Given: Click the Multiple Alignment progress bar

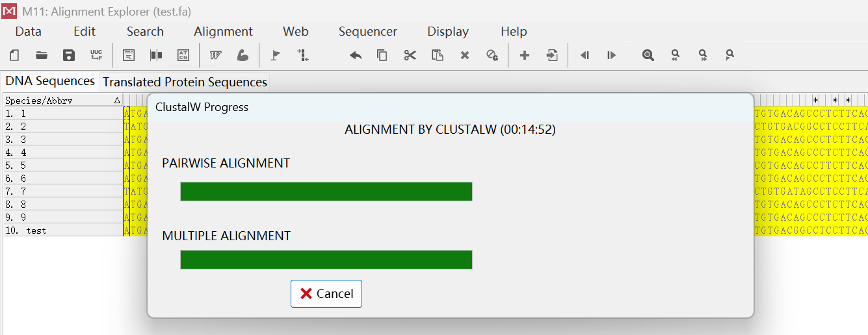Looking at the screenshot, I should (x=326, y=260).
